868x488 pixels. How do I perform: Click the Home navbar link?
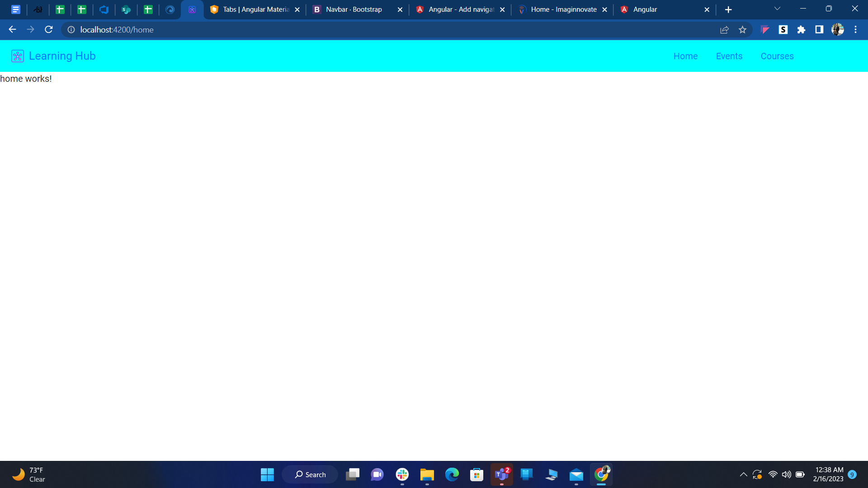coord(685,56)
